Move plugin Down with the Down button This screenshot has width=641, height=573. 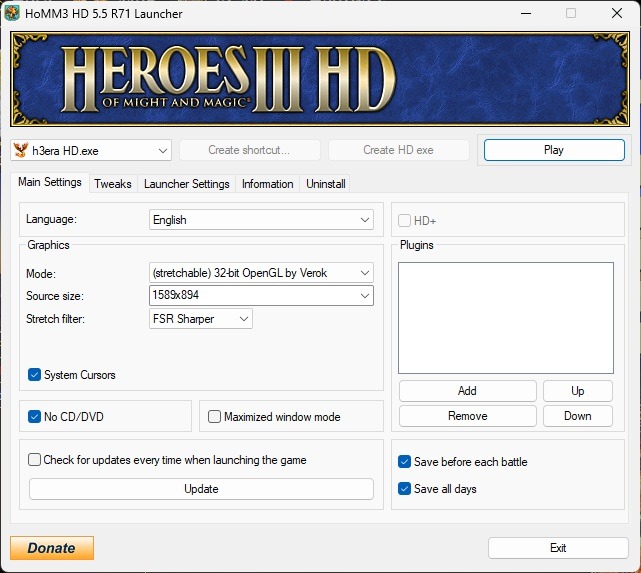coord(578,416)
